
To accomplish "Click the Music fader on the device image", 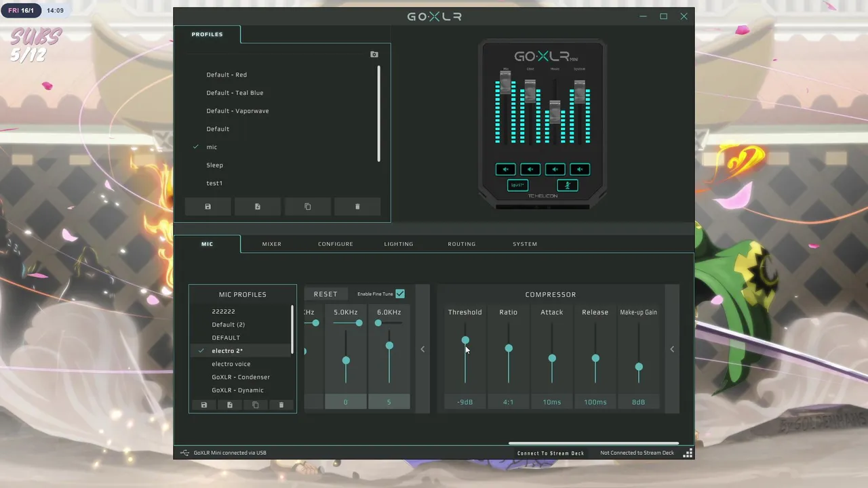I will 555,112.
